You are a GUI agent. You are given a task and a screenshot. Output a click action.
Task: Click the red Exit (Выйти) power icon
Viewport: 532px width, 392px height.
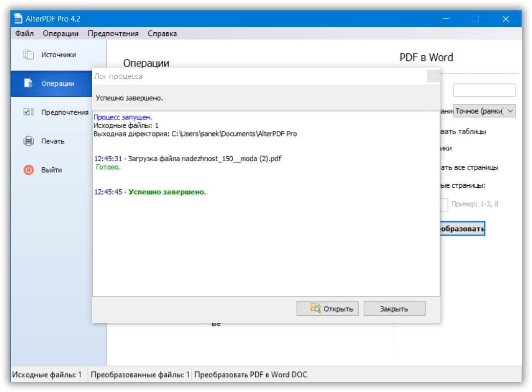[29, 170]
